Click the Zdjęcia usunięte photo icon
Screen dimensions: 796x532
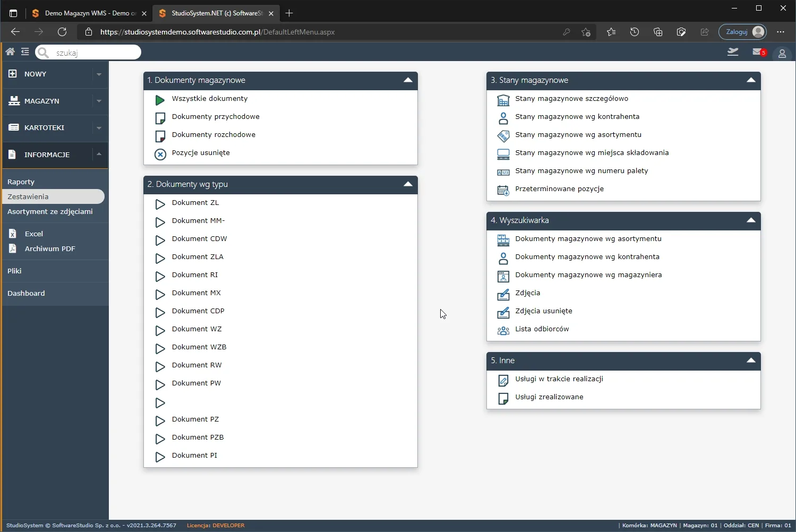(x=503, y=312)
